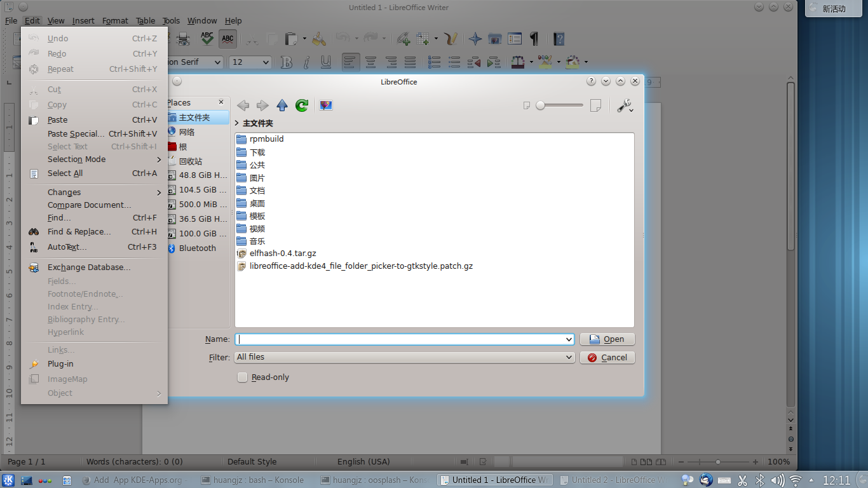Tick the Read-only checkbox
This screenshot has width=868, height=488.
pos(243,377)
